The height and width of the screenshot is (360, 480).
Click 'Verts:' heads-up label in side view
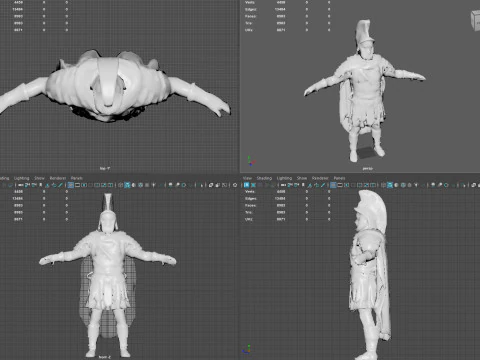(x=250, y=192)
